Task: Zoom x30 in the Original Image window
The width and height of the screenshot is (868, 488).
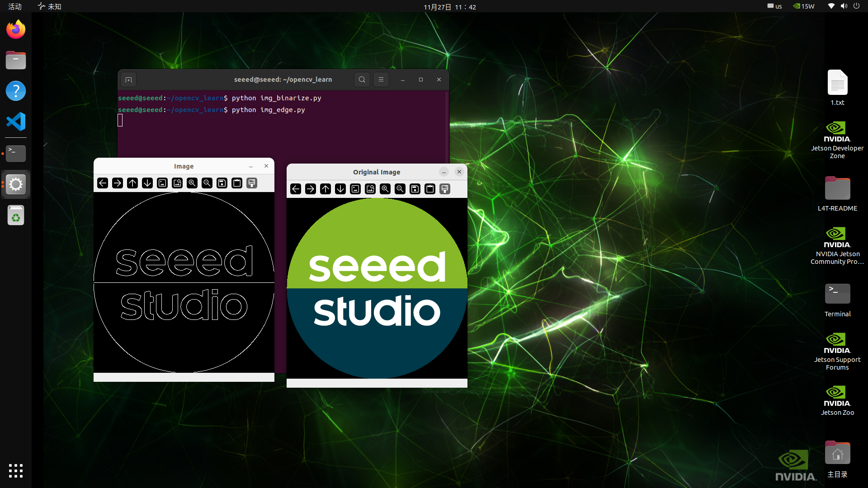Action: (x=370, y=189)
